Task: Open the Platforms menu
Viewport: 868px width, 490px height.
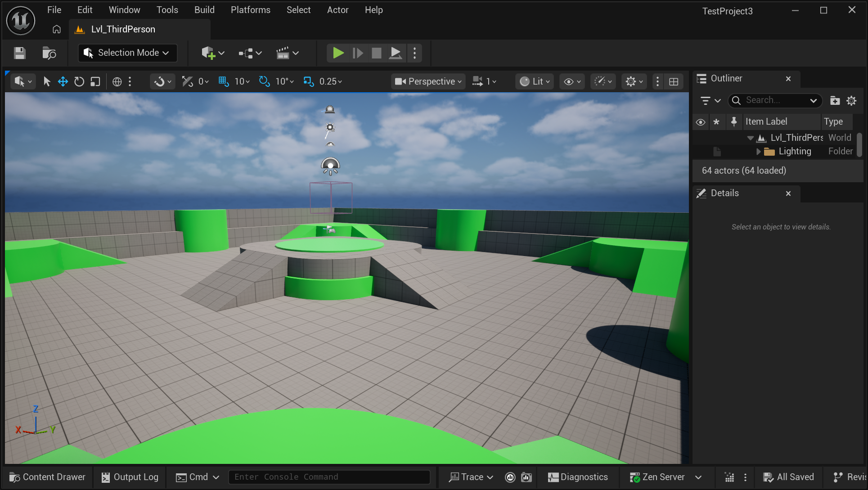Action: click(x=250, y=10)
